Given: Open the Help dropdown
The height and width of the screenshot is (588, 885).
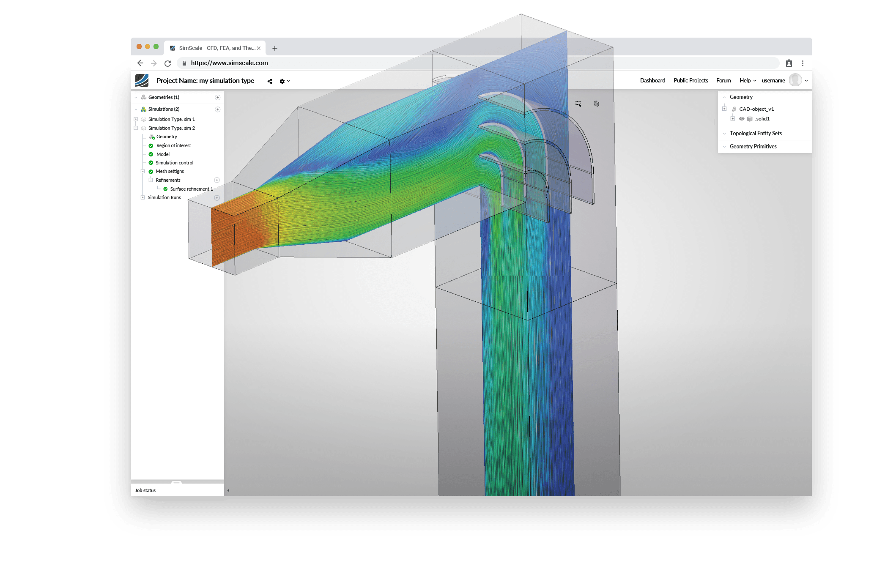Looking at the screenshot, I should [748, 80].
